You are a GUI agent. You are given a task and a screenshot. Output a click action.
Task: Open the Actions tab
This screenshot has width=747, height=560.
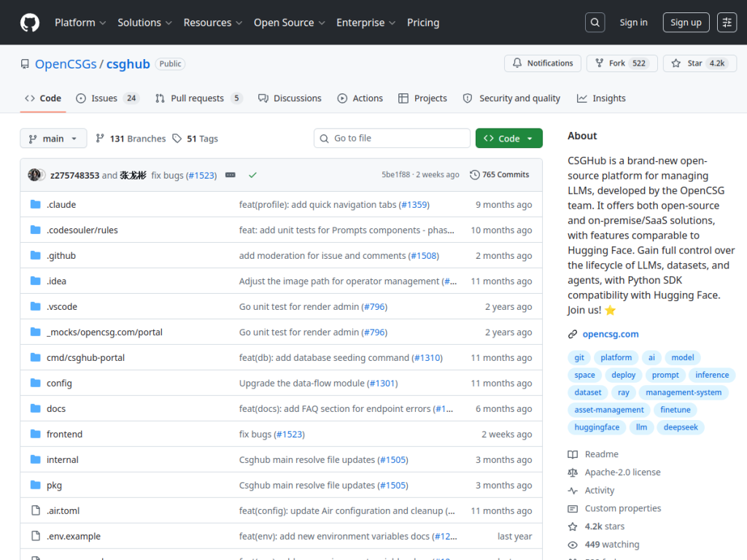click(360, 98)
